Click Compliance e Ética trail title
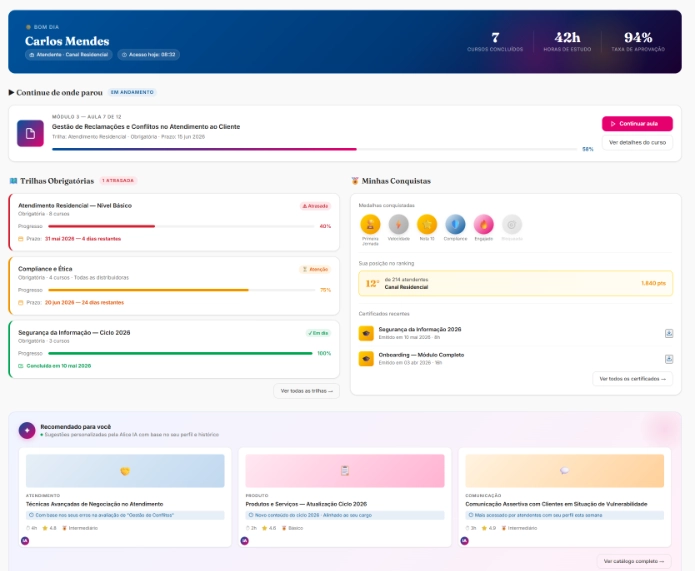Viewport: 695px width, 571px height. point(45,269)
